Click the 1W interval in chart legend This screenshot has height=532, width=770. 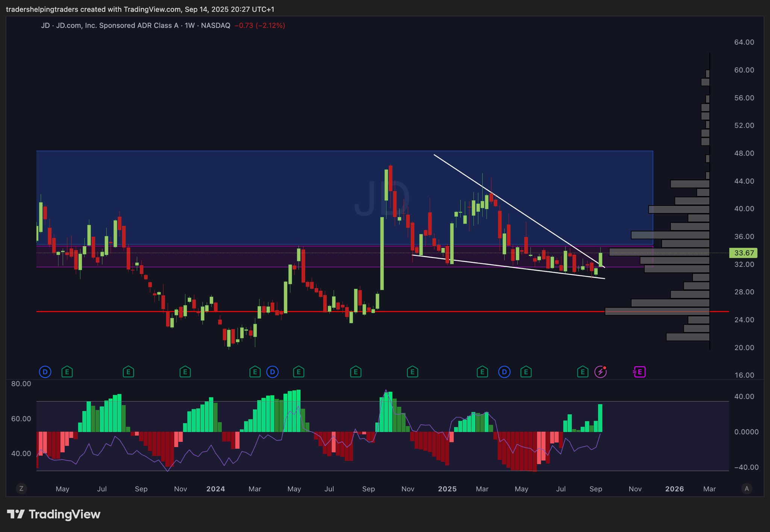[x=189, y=26]
